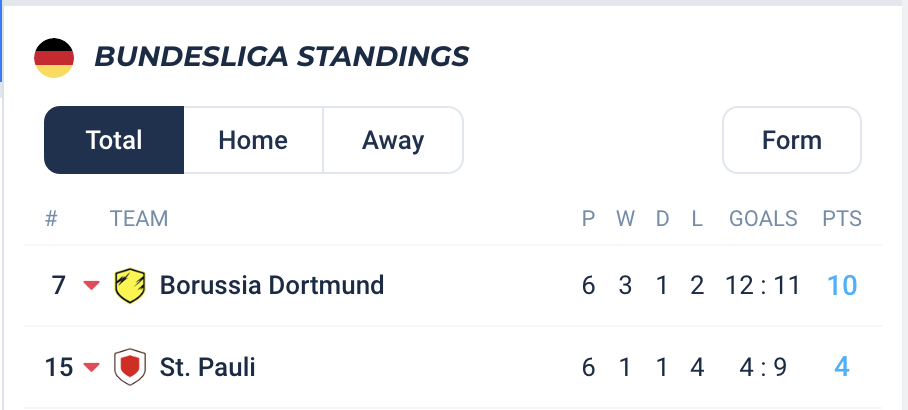Click the German flag icon
This screenshot has height=410, width=908.
[x=54, y=58]
